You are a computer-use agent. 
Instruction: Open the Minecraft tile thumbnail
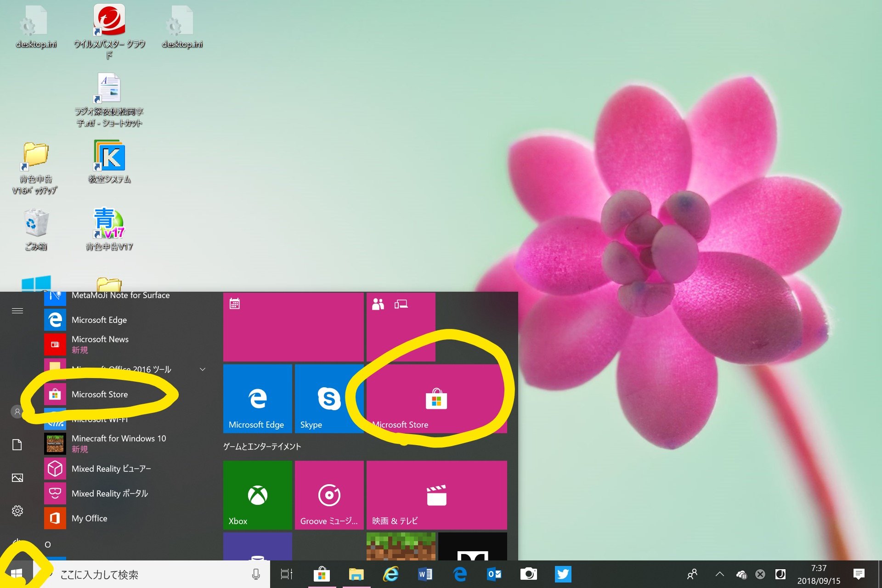point(401,547)
